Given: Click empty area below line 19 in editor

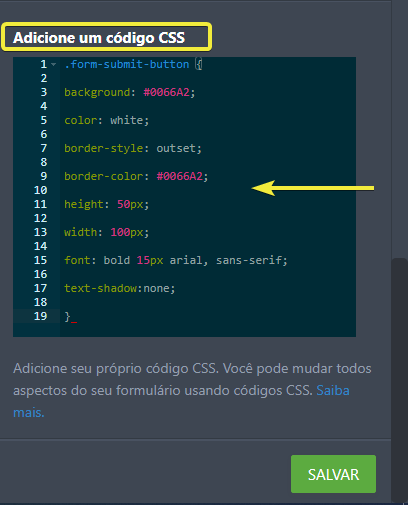Looking at the screenshot, I should tap(207, 330).
